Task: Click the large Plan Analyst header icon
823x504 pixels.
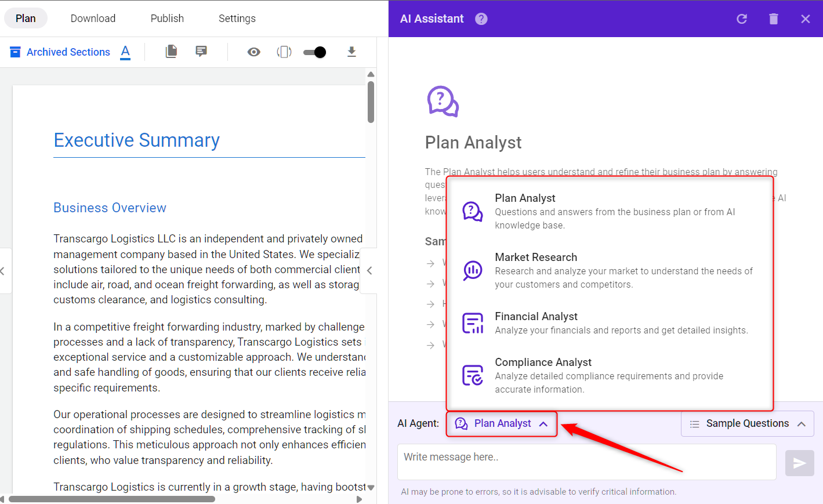Action: (x=443, y=101)
